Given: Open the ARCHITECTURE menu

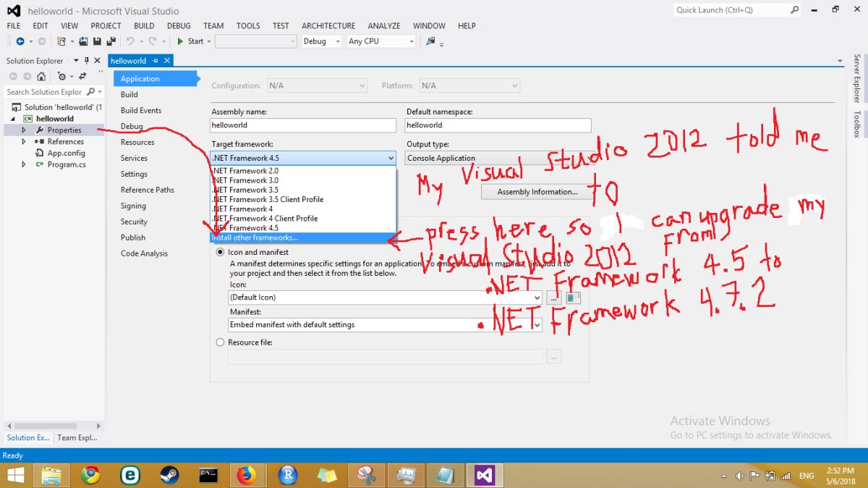Looking at the screenshot, I should 328,25.
